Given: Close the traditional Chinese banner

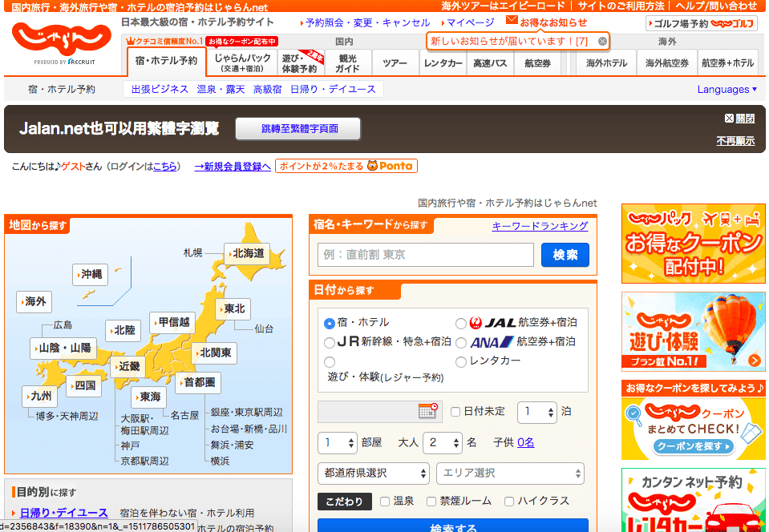Looking at the screenshot, I should 739,118.
